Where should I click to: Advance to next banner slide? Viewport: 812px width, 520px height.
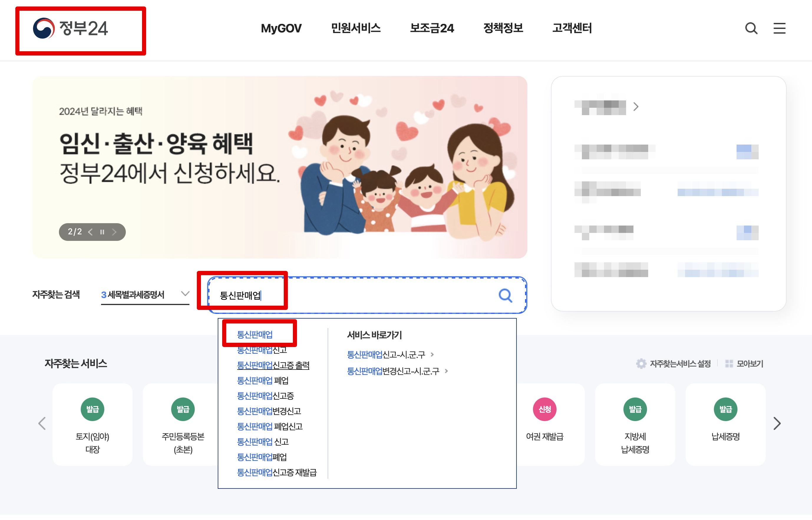click(x=114, y=232)
